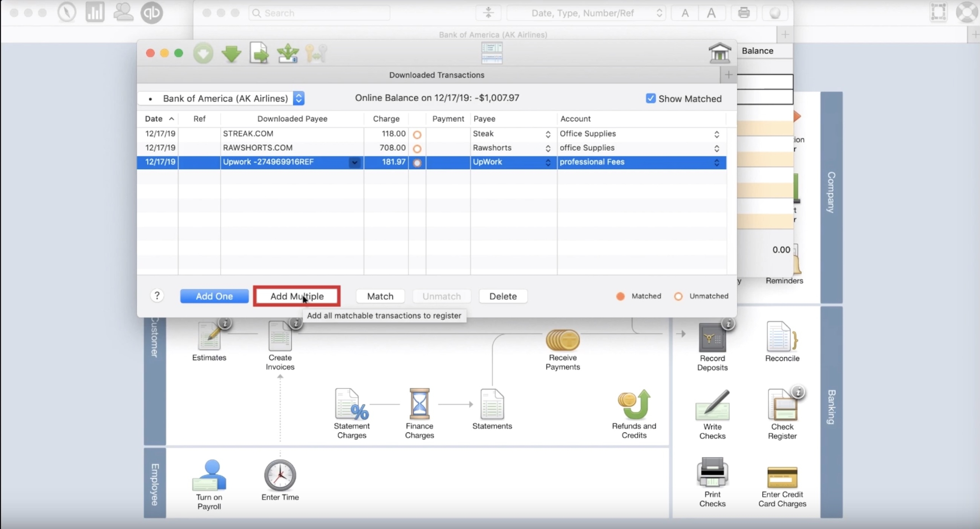Click the Company side tab
The width and height of the screenshot is (980, 529).
point(831,197)
